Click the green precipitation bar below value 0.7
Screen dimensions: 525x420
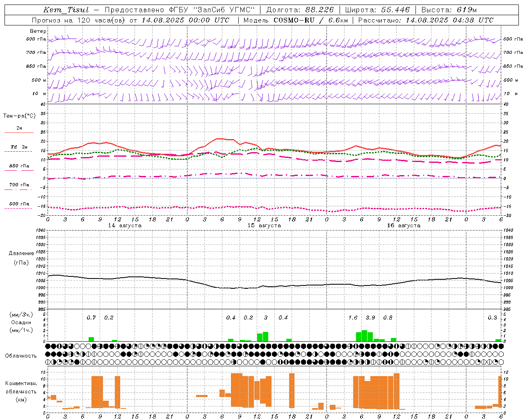pos(91,339)
